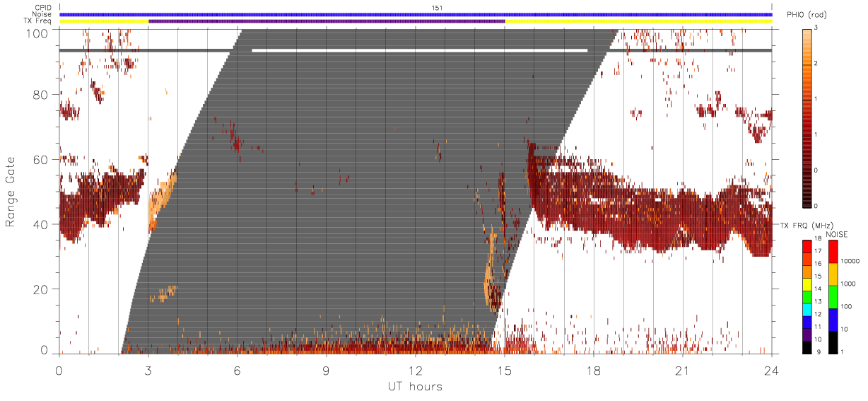This screenshot has width=868, height=401.
Task: Click x-axis tick label 6
Action: click(237, 370)
